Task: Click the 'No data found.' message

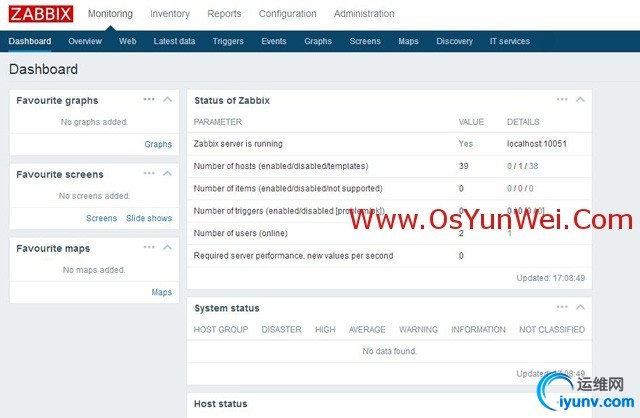Action: [x=389, y=351]
